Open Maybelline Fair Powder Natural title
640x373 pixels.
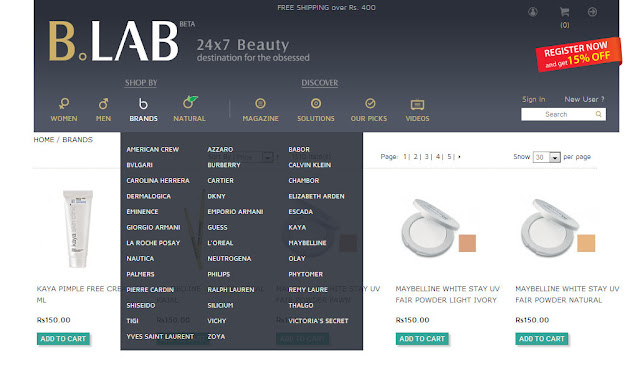coord(567,294)
